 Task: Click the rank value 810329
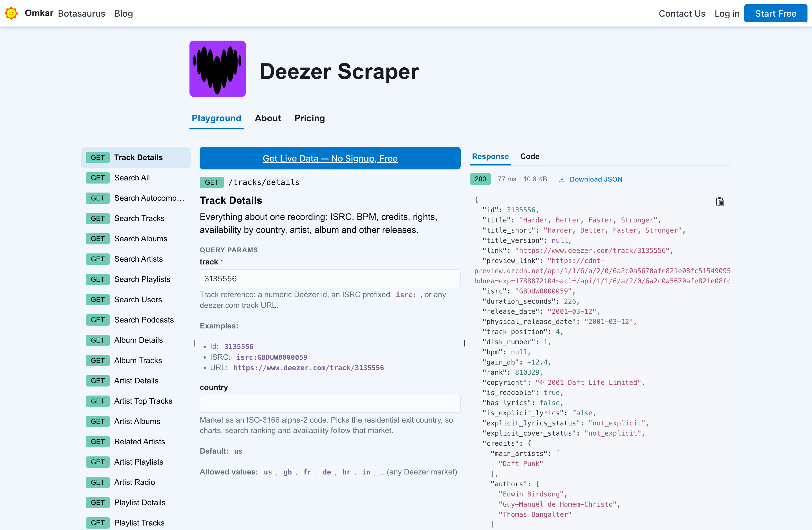click(x=527, y=372)
